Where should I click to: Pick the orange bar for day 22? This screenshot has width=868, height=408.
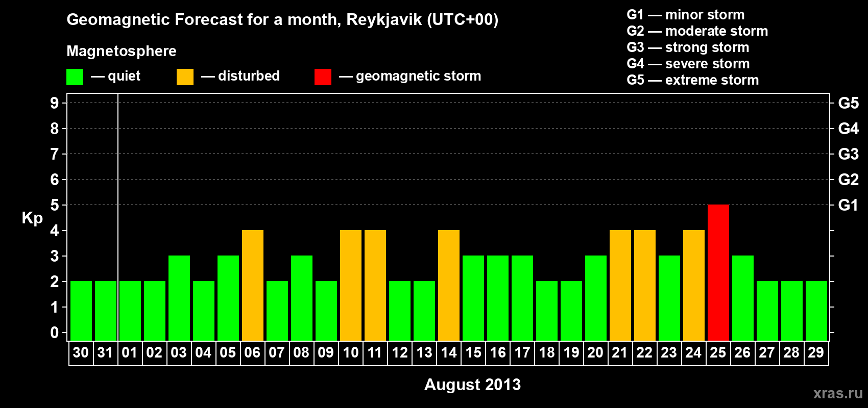click(645, 285)
